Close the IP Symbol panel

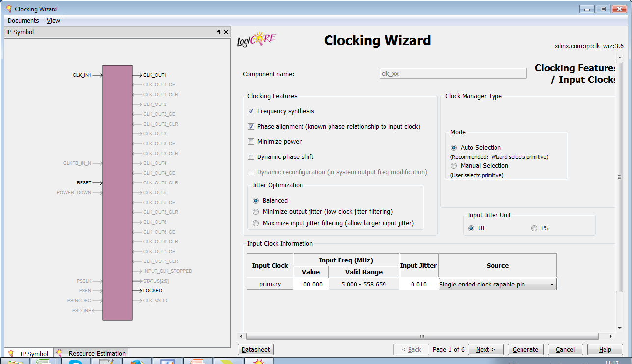(226, 32)
